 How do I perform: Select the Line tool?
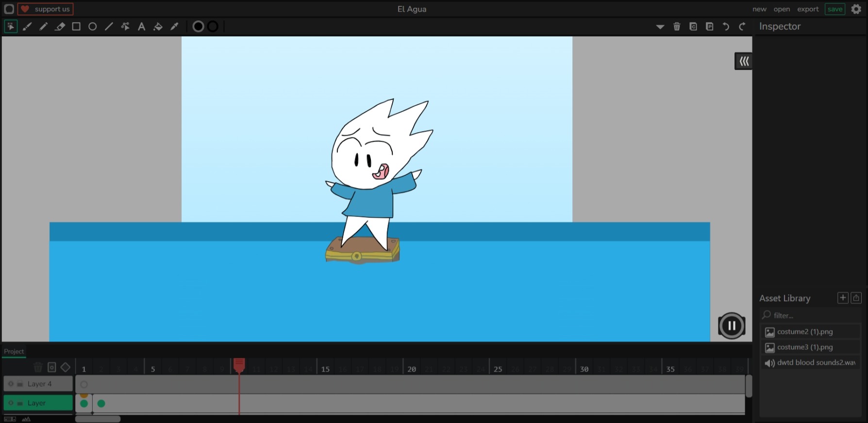pos(109,26)
